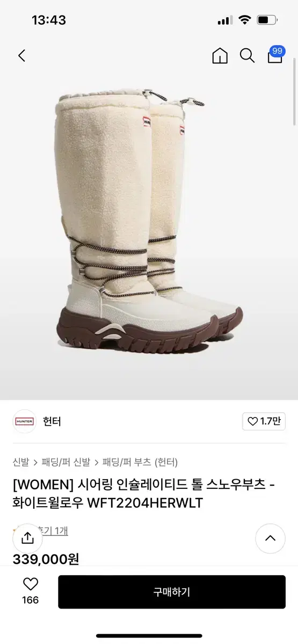Open the 후기 1개 reviews link
Image resolution: width=298 pixels, height=644 pixels.
[x=56, y=531]
